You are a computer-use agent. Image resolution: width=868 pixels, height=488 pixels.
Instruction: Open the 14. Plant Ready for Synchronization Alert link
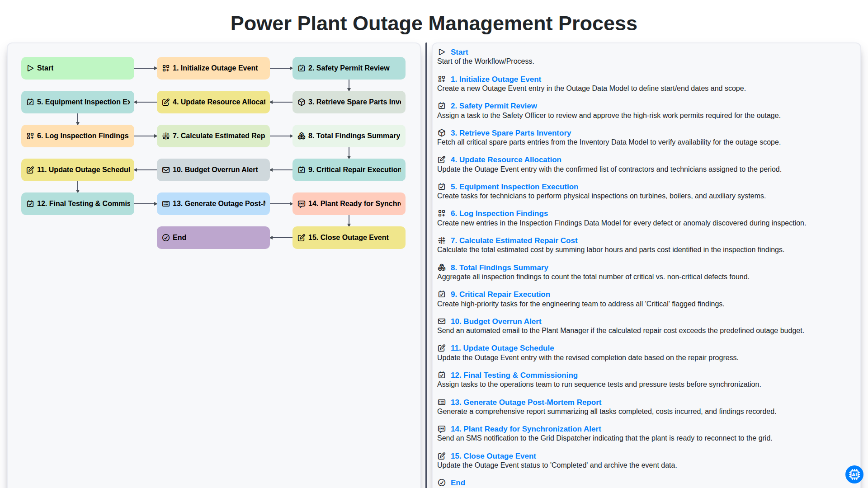click(x=526, y=429)
